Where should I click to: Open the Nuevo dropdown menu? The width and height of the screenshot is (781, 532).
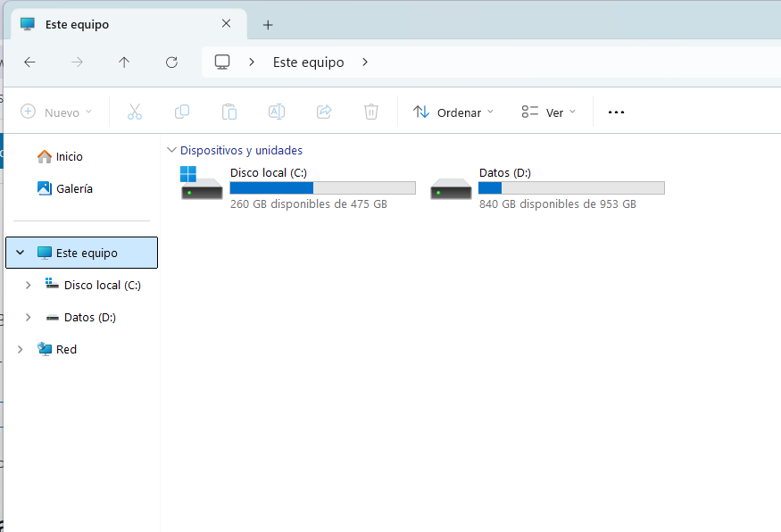[56, 112]
